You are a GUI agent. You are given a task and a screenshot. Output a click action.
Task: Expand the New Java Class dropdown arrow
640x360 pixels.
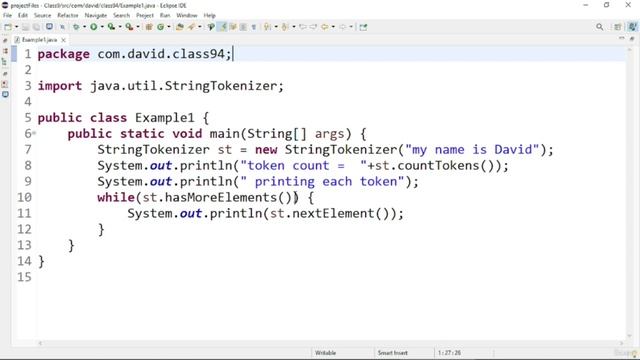(169, 27)
